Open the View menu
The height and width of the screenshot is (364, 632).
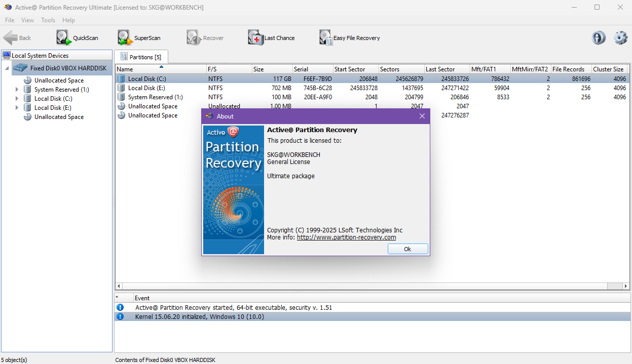(x=28, y=20)
